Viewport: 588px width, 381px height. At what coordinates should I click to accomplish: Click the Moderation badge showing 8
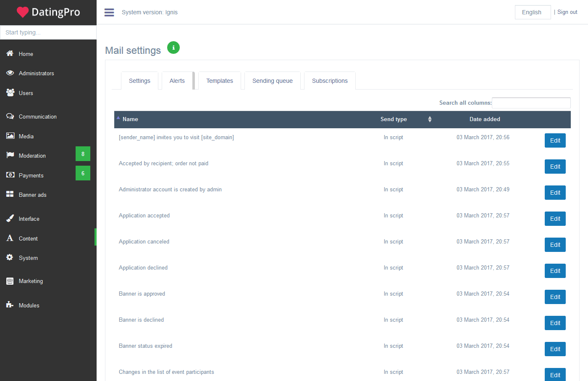83,154
